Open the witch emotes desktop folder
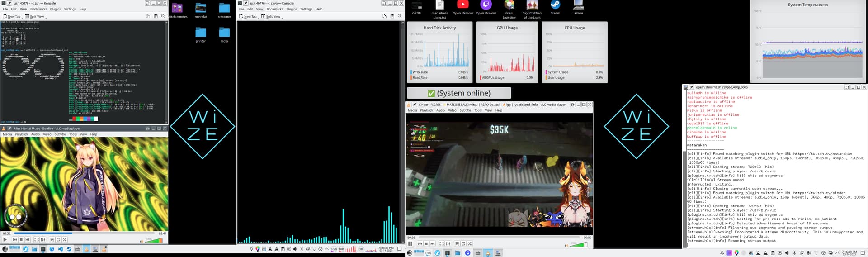 [177, 10]
